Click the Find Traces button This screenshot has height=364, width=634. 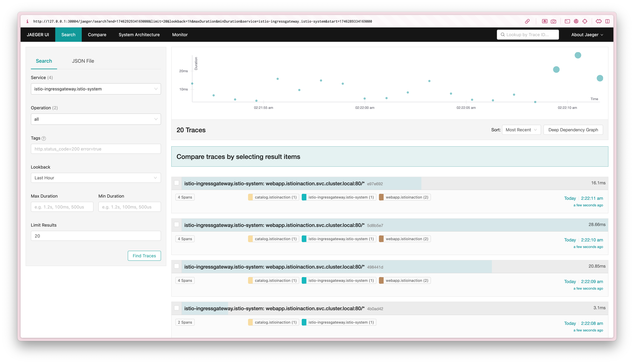tap(144, 256)
